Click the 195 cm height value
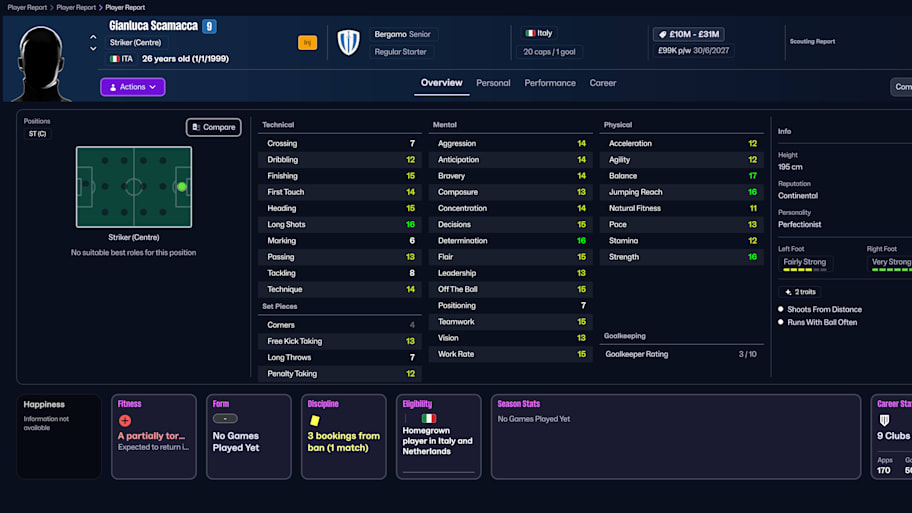 (790, 167)
